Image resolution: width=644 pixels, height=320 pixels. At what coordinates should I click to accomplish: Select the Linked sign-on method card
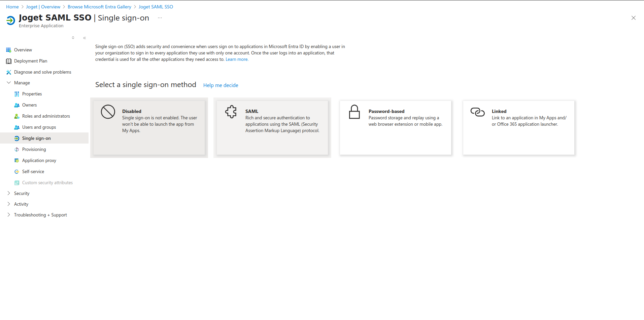519,128
